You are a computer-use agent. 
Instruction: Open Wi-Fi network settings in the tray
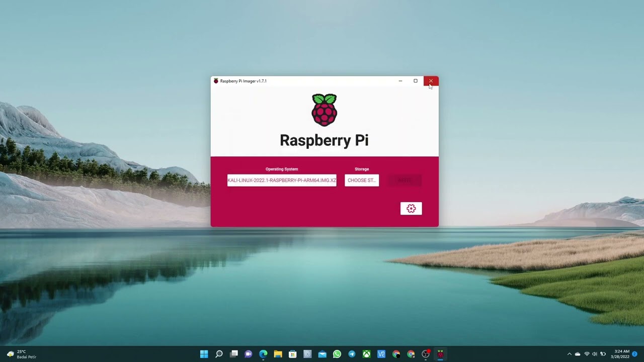[587, 354]
